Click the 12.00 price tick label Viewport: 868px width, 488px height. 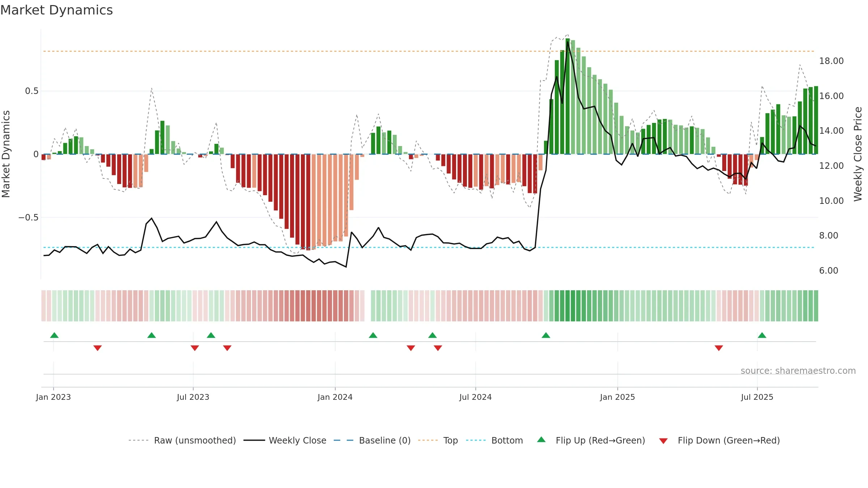[831, 166]
